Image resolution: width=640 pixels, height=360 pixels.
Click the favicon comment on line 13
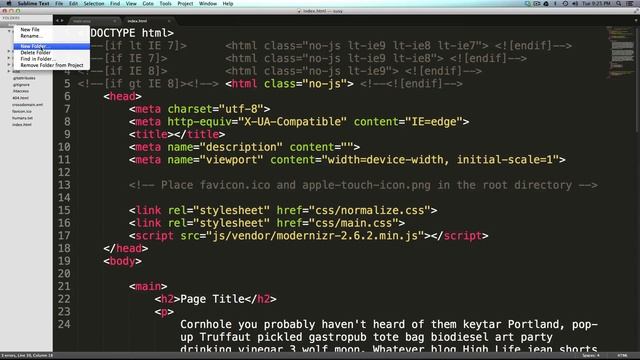pyautogui.click(x=363, y=185)
